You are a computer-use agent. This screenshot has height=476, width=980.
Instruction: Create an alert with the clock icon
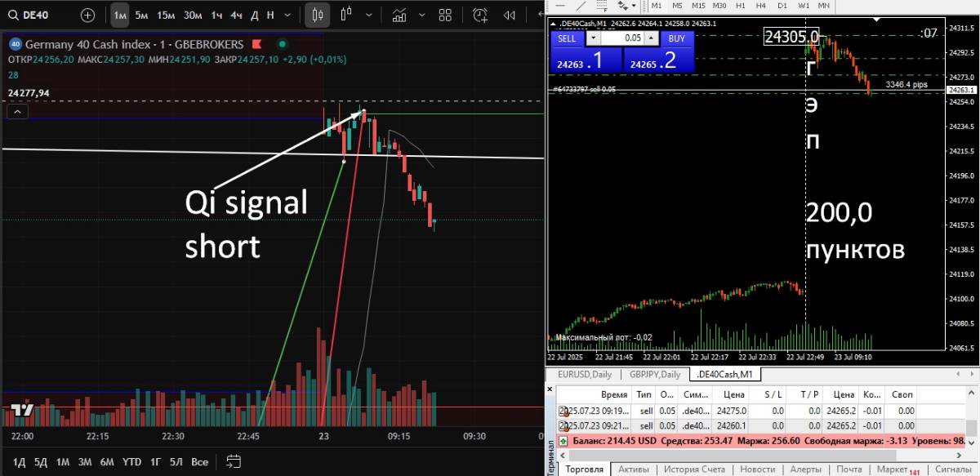point(480,15)
